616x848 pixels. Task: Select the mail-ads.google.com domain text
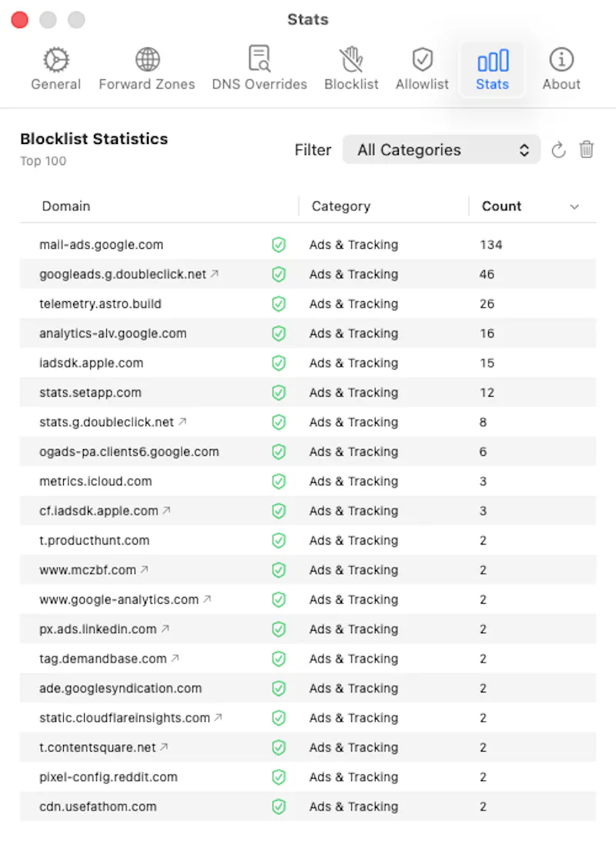click(101, 245)
